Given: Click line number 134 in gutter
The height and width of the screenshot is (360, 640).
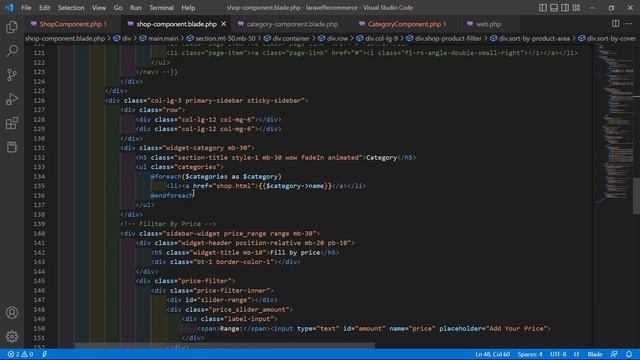Looking at the screenshot, I should click(39, 176).
